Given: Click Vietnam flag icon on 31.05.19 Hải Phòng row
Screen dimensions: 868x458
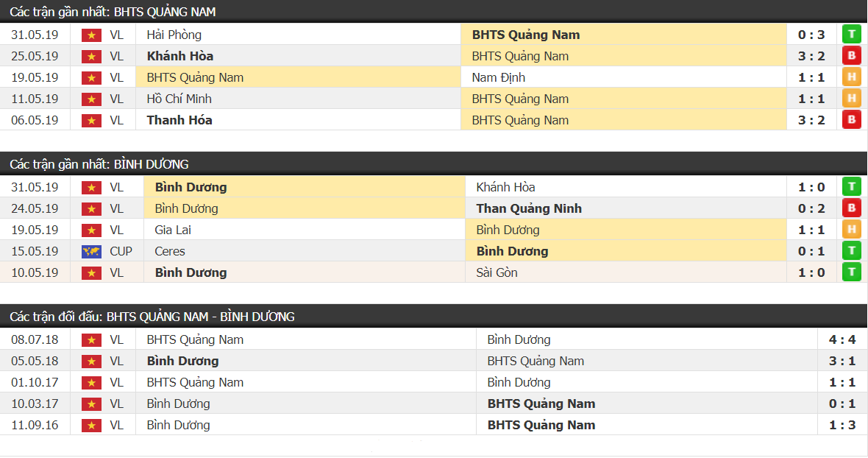Looking at the screenshot, I should pyautogui.click(x=91, y=35).
